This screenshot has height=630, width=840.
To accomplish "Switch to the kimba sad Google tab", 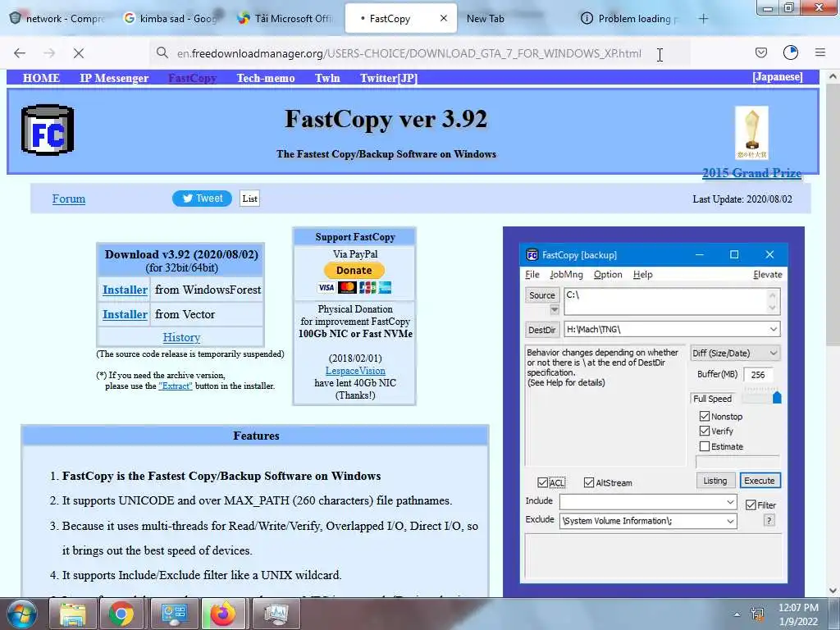I will pyautogui.click(x=171, y=19).
